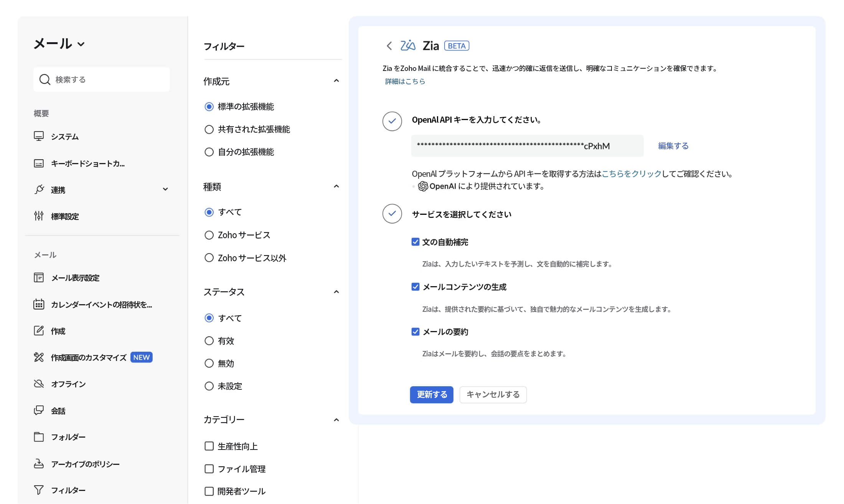This screenshot has width=844, height=504.
Task: Select the 共有された拡張機能 radio button
Action: coord(209,129)
